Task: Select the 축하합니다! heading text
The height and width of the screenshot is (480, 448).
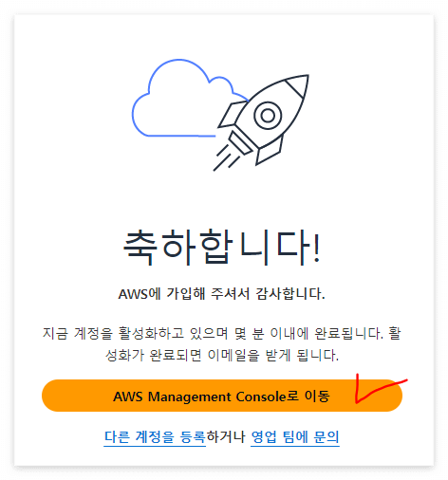Action: click(x=222, y=247)
